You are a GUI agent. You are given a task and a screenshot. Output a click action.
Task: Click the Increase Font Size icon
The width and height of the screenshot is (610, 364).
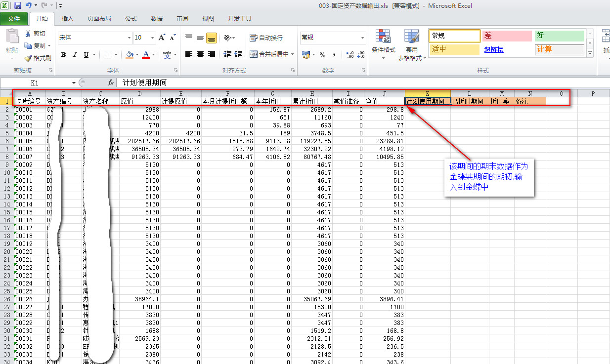click(x=162, y=38)
